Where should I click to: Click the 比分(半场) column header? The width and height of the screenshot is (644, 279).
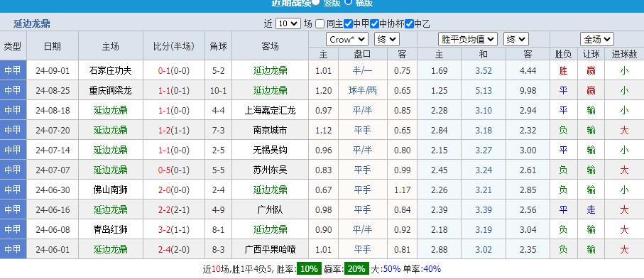[174, 46]
